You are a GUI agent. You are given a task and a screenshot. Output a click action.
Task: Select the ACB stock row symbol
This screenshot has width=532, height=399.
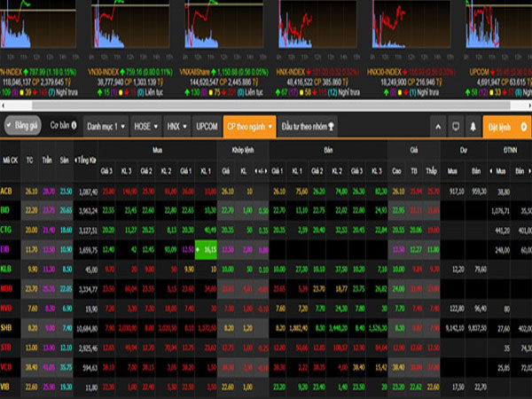click(6, 192)
